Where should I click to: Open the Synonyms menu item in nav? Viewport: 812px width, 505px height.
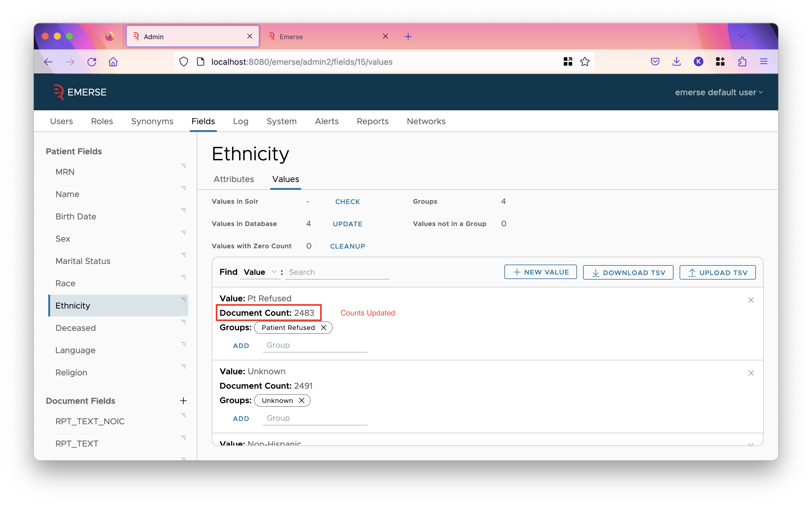point(152,121)
